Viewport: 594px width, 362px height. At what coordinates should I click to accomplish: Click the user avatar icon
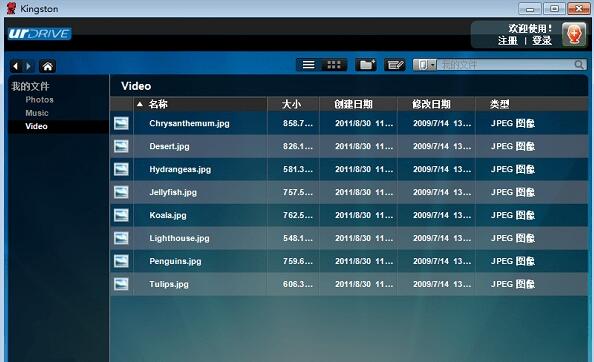574,34
